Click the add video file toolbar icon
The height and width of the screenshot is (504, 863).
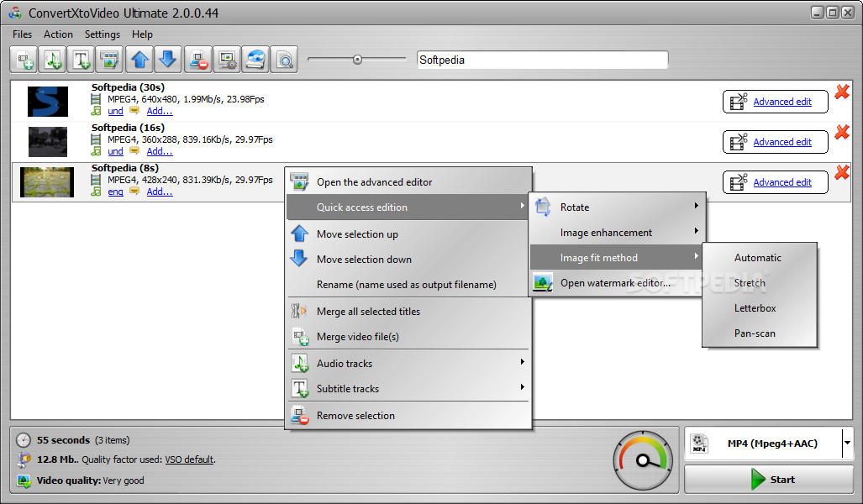(24, 60)
